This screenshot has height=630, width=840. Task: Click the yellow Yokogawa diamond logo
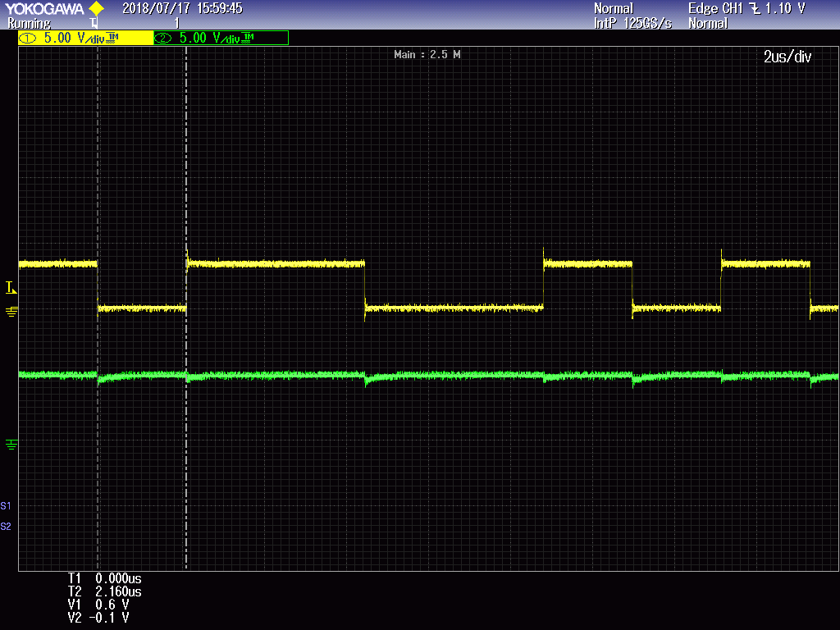96,8
